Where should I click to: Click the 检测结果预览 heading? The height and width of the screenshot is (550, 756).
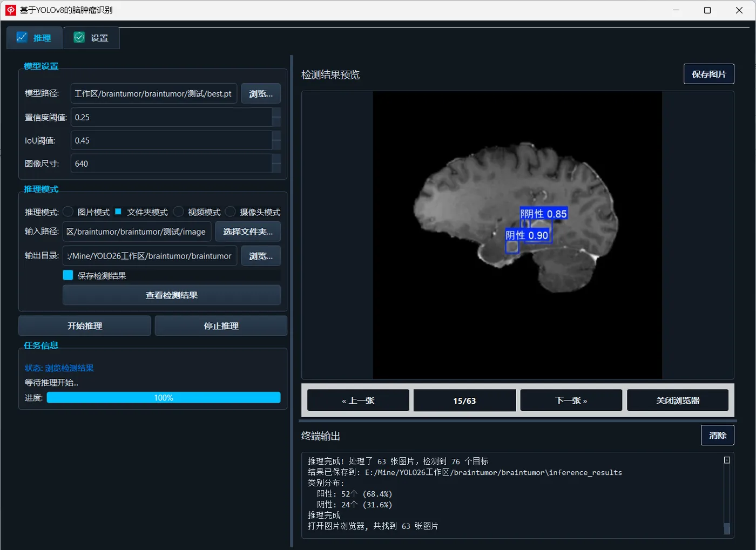pos(330,74)
